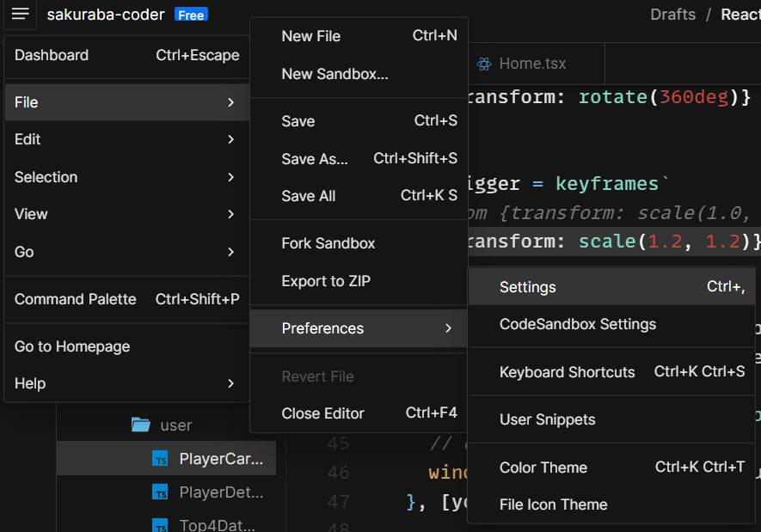Screen dimensions: 761x532
Task: Launch the Command Palette
Action: pos(126,299)
